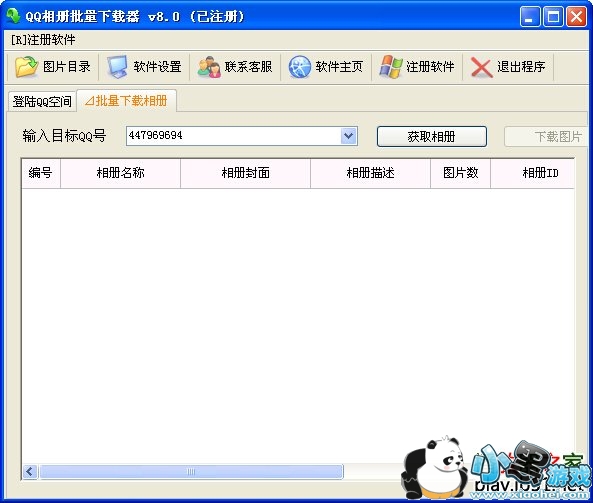Screen dimensions: 593x503
Task: Open the 软件主页 globe icon
Action: click(x=300, y=67)
